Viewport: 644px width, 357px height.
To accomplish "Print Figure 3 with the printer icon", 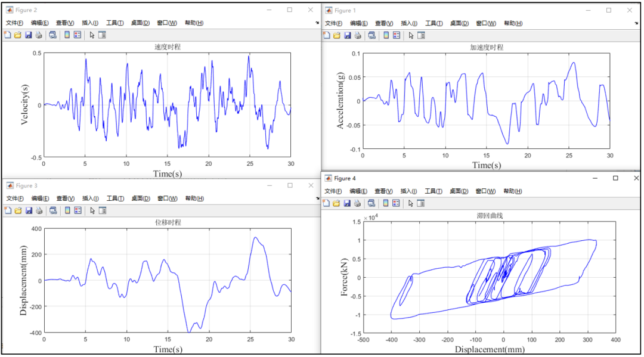I will click(x=39, y=210).
